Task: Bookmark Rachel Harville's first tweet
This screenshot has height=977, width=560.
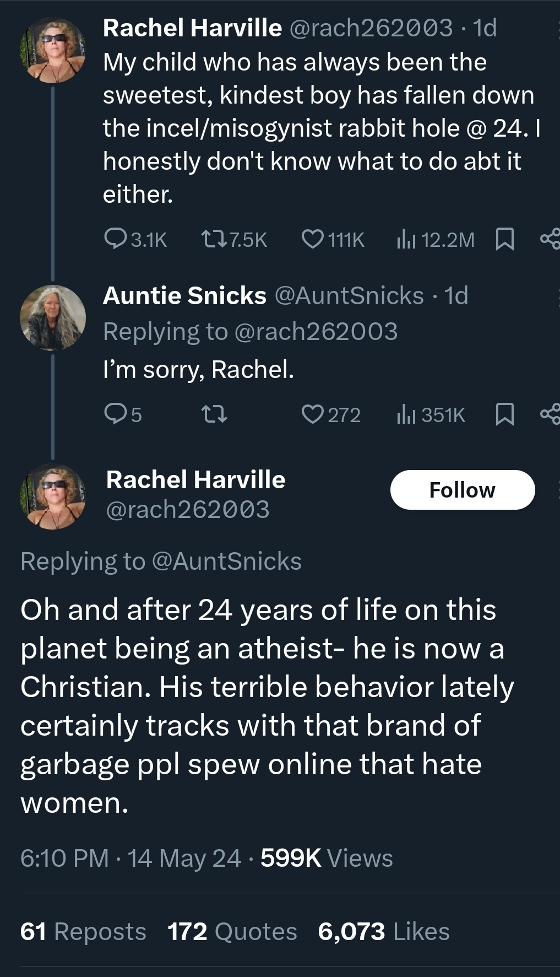Action: pos(505,239)
